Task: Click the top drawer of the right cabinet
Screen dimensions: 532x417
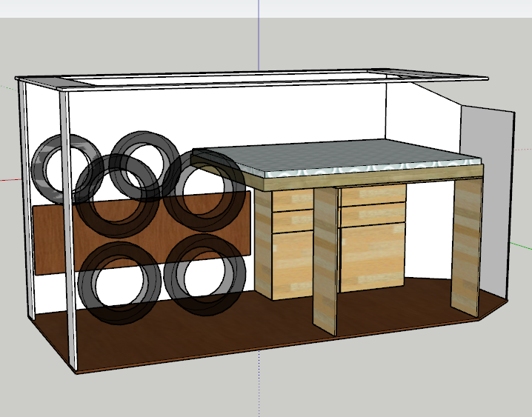Action: pos(373,195)
